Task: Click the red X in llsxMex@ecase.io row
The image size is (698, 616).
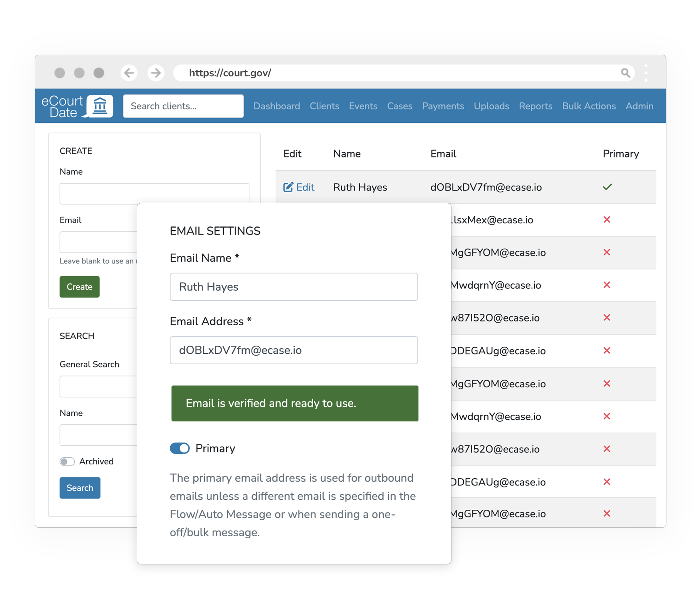Action: 607,220
